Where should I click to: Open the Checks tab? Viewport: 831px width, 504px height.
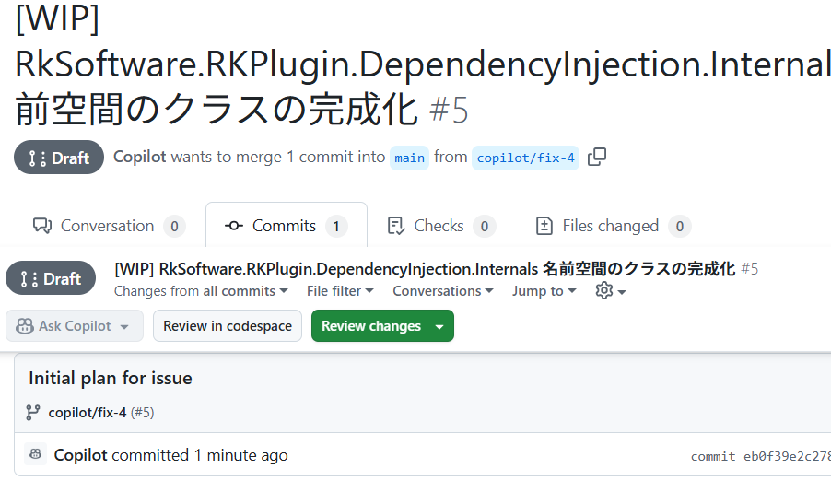(x=441, y=226)
